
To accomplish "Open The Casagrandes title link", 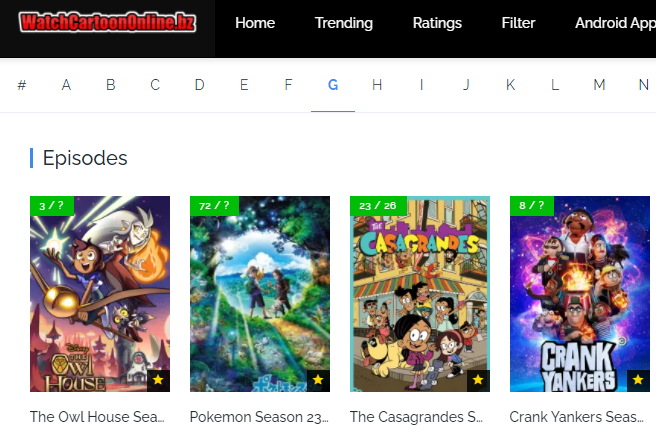I will 416,417.
